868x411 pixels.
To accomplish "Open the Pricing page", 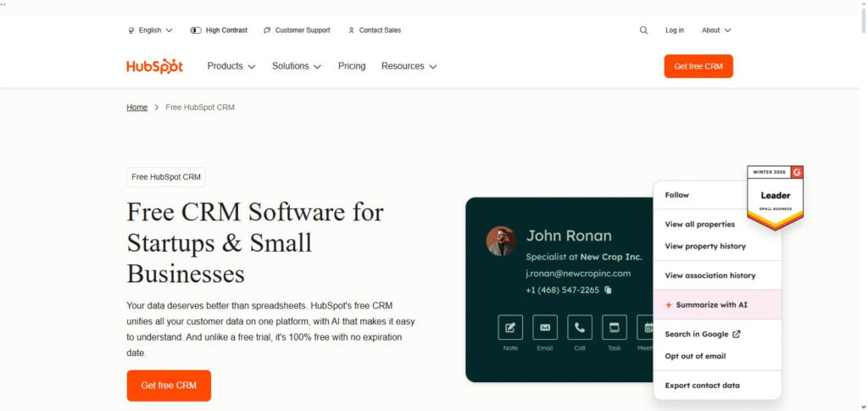I will (x=352, y=66).
